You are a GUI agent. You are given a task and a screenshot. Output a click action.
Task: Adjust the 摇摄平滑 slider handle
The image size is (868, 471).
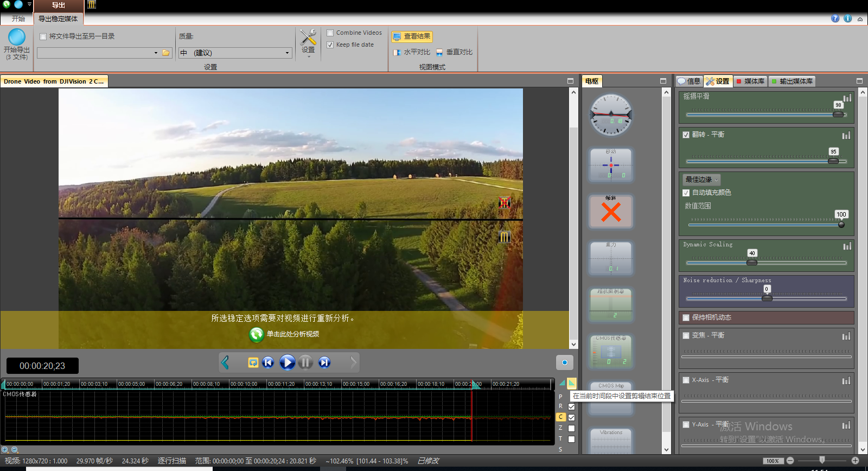838,114
